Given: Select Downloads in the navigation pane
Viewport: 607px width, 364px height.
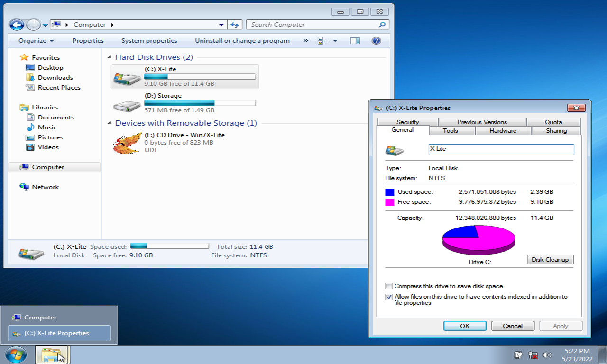Looking at the screenshot, I should [55, 77].
